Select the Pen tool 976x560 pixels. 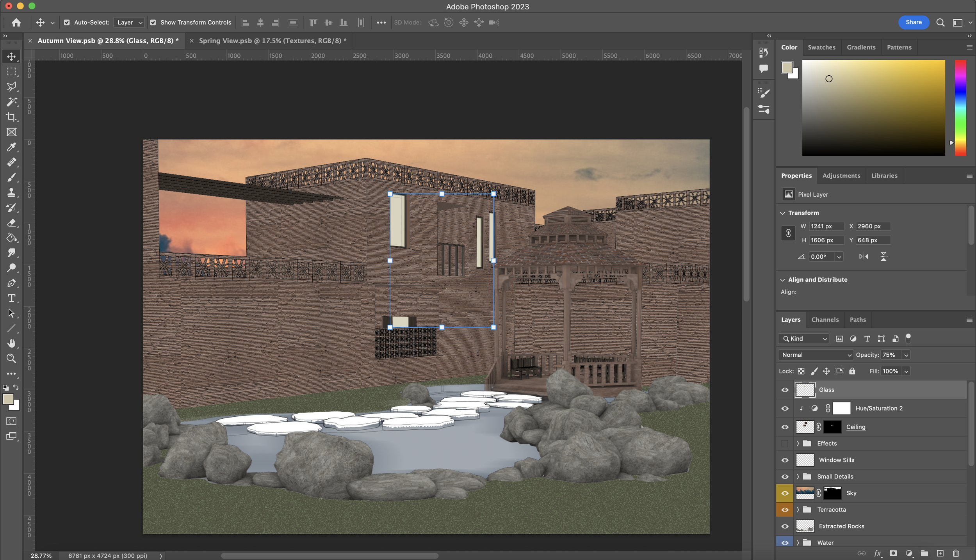11,283
